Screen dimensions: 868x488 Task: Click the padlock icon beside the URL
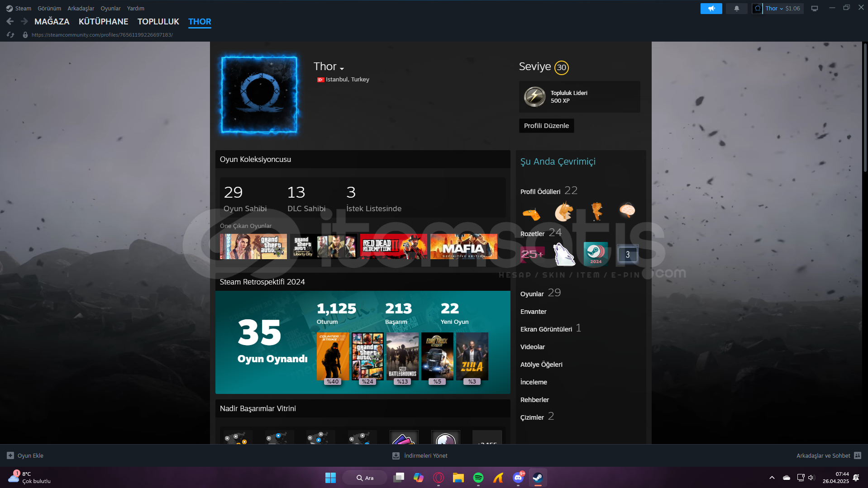pos(25,35)
